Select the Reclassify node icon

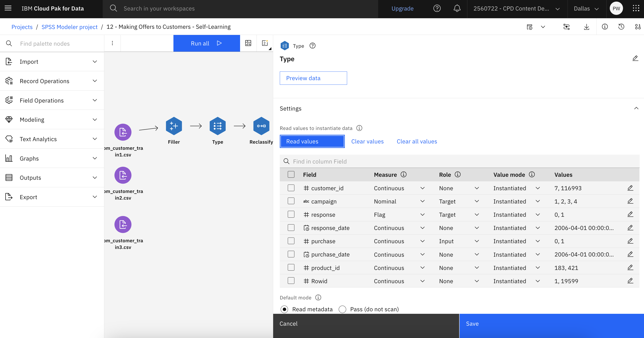(261, 126)
